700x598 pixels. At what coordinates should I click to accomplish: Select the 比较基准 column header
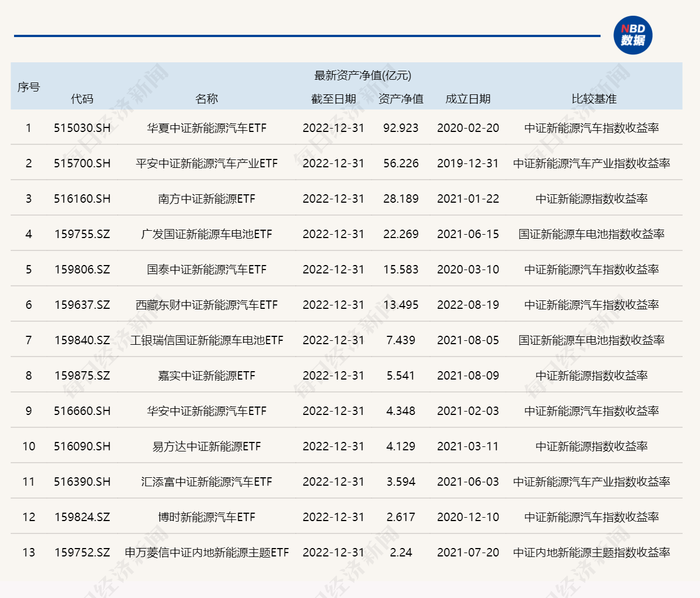(x=594, y=99)
